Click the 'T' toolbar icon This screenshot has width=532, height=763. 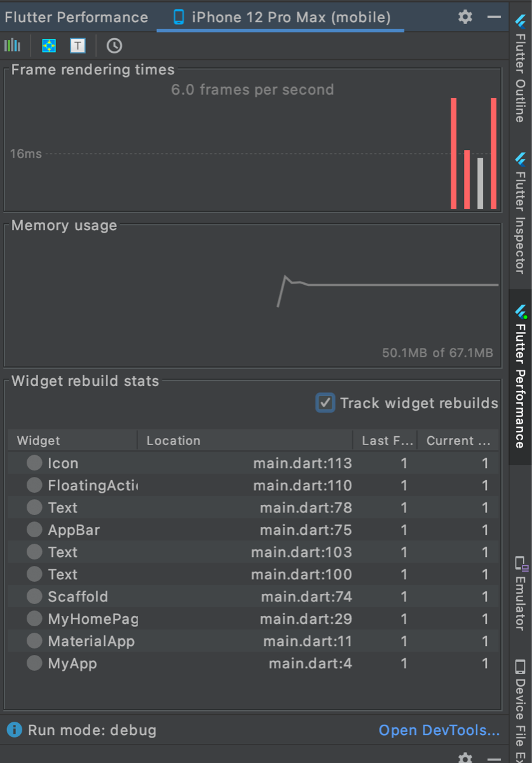point(78,45)
